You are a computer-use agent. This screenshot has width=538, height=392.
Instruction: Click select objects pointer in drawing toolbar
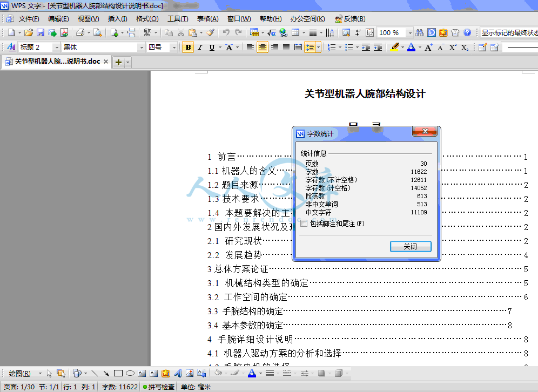coord(49,373)
